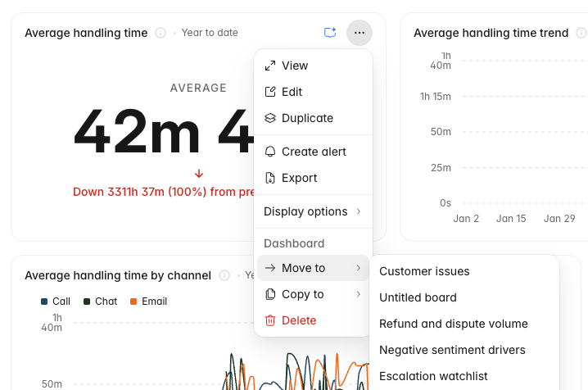Move card to Refund and dispute volume
Screen dimensions: 588x390
coord(464,324)
